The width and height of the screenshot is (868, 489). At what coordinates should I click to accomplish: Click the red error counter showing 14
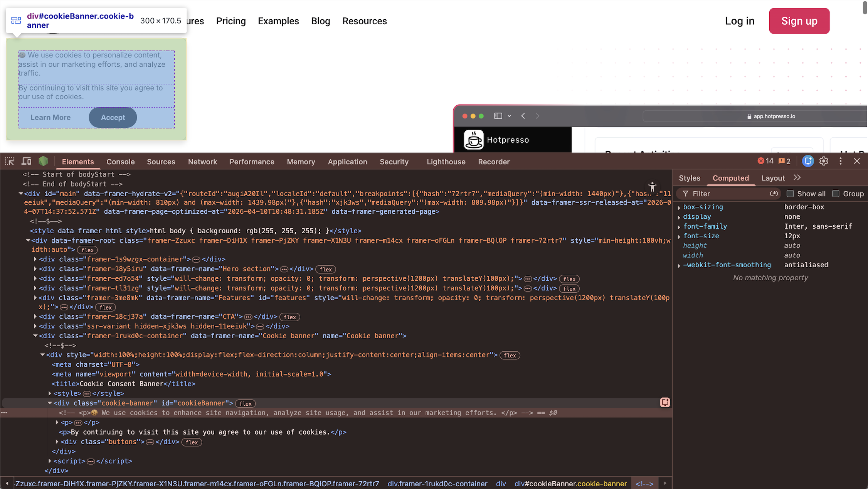tap(766, 161)
